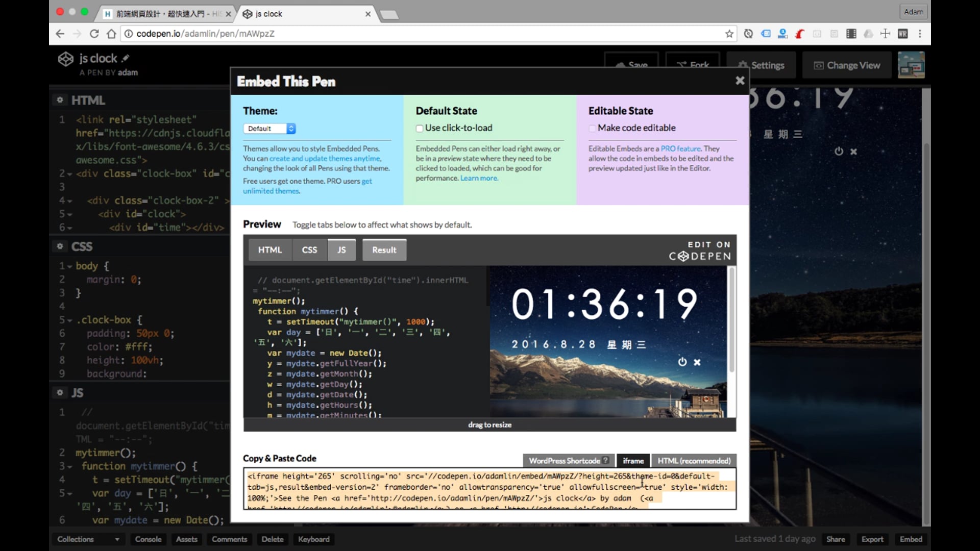The image size is (980, 551).
Task: Click the pencil icon to edit the pen title
Action: pyautogui.click(x=126, y=58)
